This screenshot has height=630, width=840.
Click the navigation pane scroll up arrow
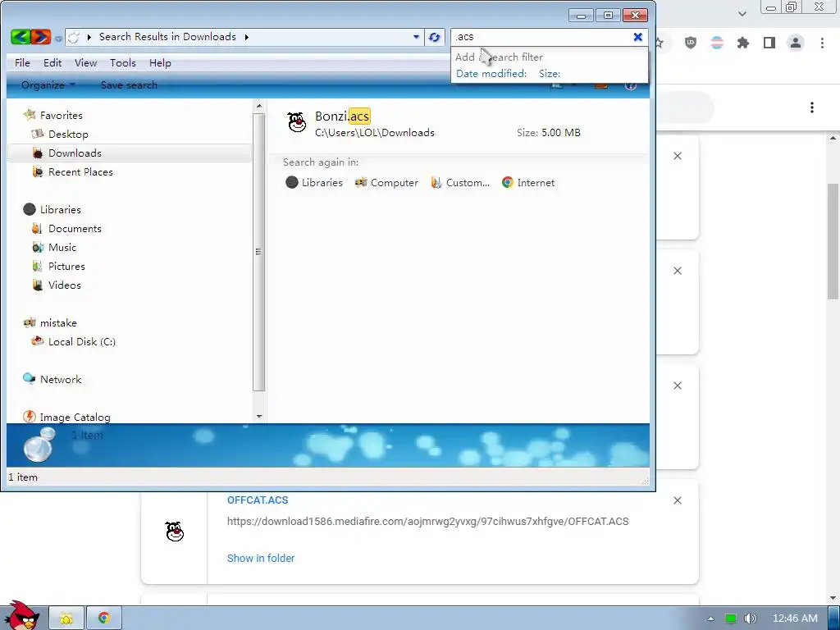(x=259, y=106)
